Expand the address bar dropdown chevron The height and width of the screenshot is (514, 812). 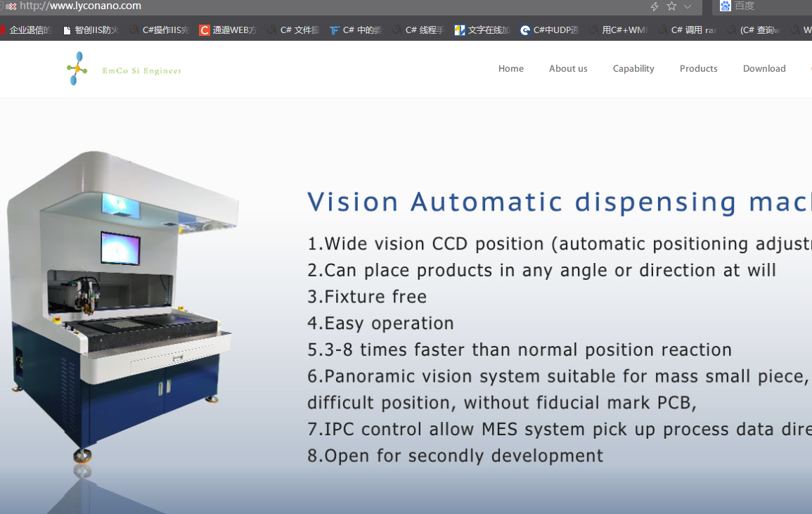688,6
